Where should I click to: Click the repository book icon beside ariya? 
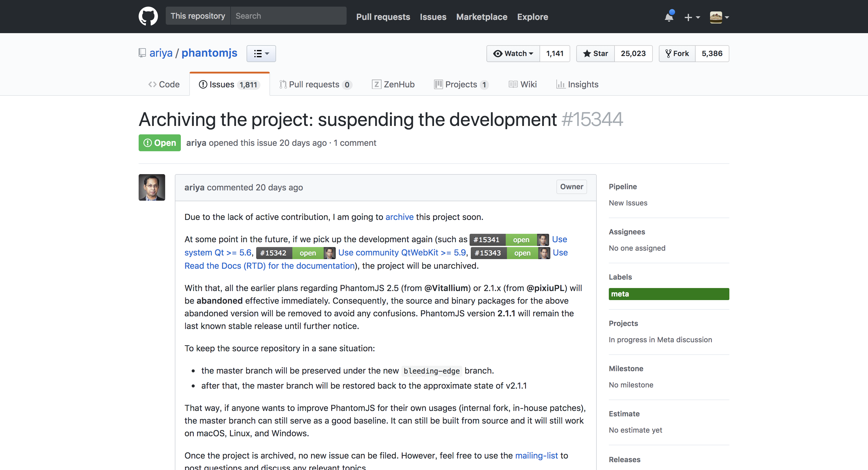(142, 53)
